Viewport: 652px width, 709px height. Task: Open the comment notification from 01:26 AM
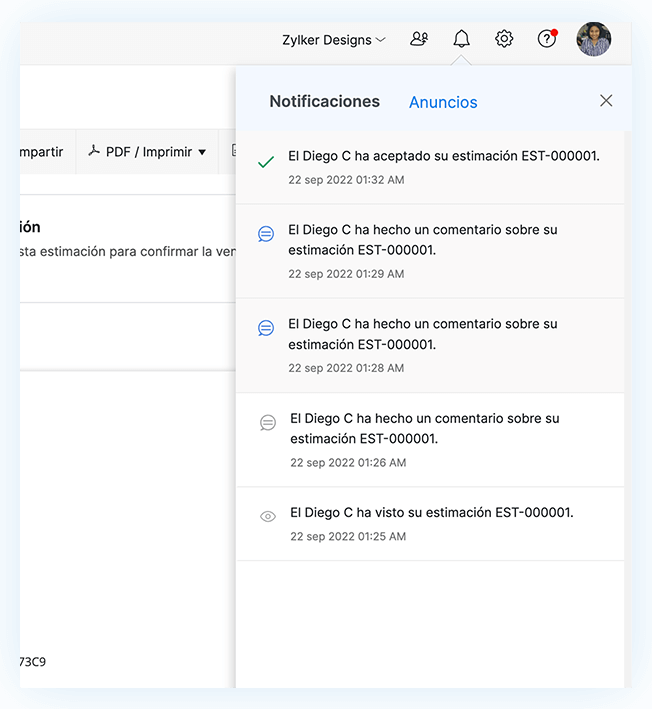point(430,440)
